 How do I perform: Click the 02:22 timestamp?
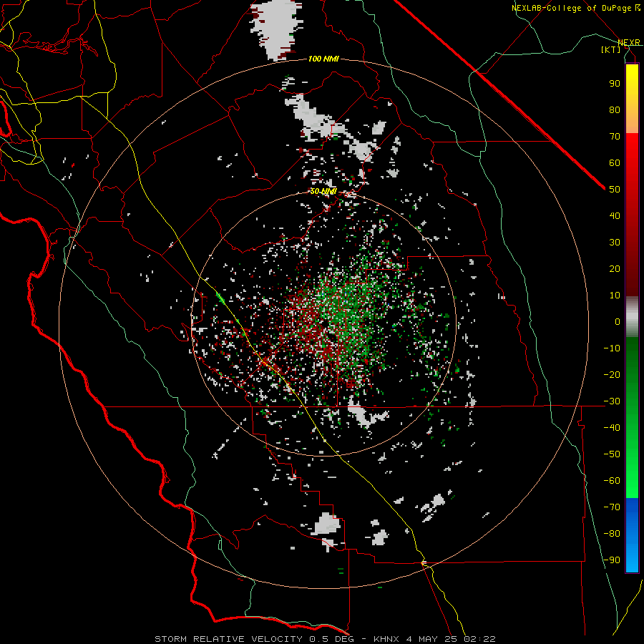[x=479, y=639]
